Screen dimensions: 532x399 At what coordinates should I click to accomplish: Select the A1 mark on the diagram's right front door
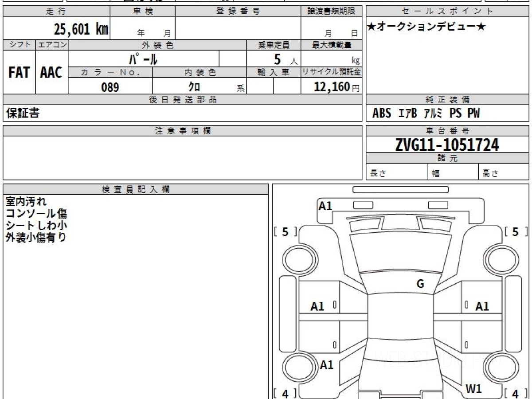482,306
